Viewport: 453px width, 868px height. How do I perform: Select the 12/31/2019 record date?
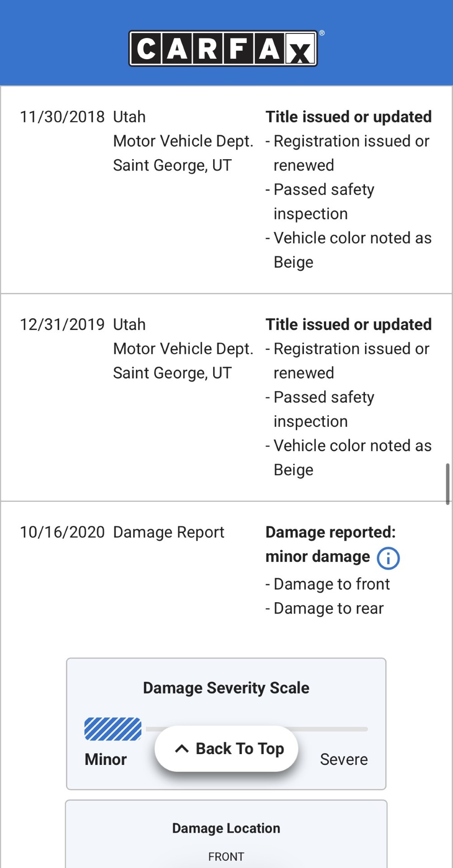pos(62,324)
